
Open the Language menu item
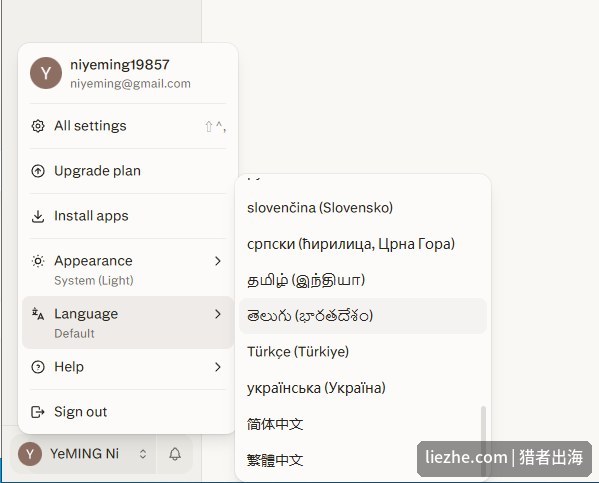pos(128,322)
